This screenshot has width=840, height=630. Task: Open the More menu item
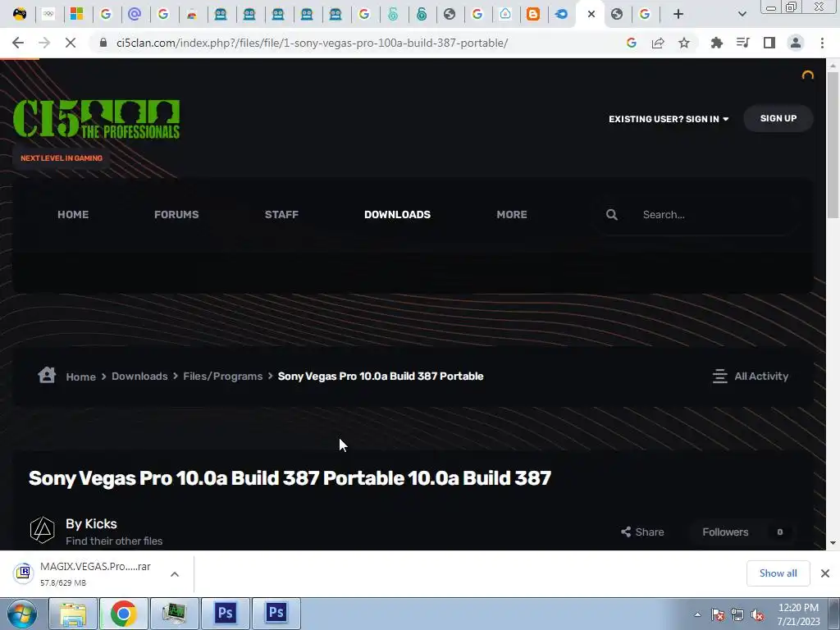coord(512,214)
